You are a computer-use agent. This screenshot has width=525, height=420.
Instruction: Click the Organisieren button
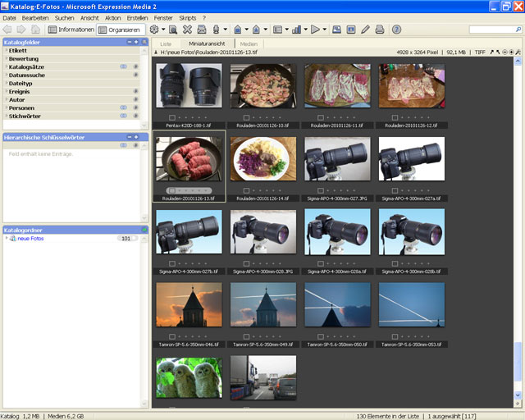click(x=121, y=30)
